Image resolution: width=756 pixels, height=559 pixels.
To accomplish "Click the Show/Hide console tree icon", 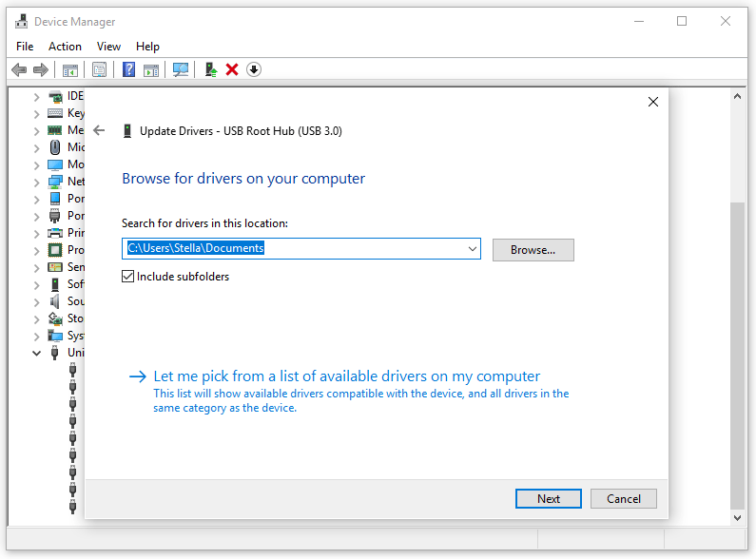I will coord(69,69).
